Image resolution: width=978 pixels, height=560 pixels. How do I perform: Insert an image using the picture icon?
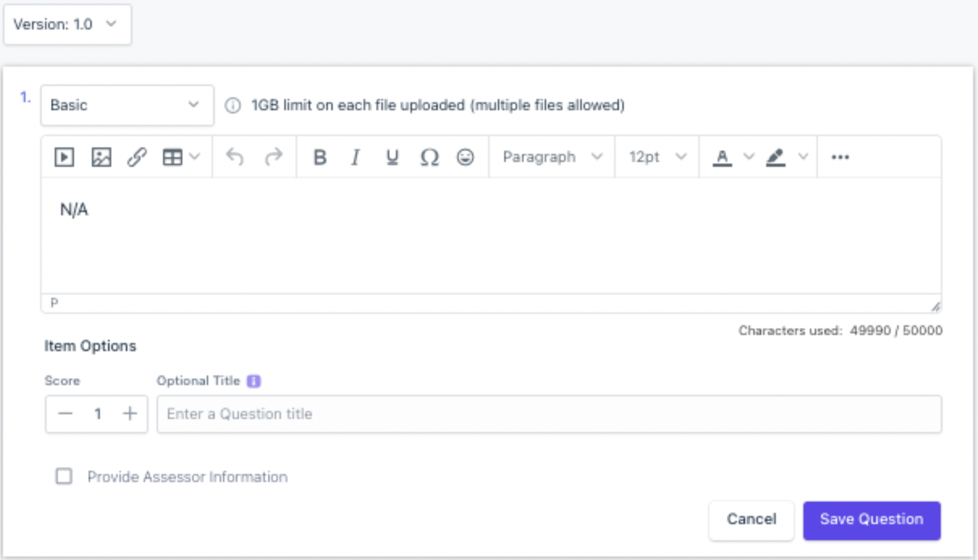[101, 157]
